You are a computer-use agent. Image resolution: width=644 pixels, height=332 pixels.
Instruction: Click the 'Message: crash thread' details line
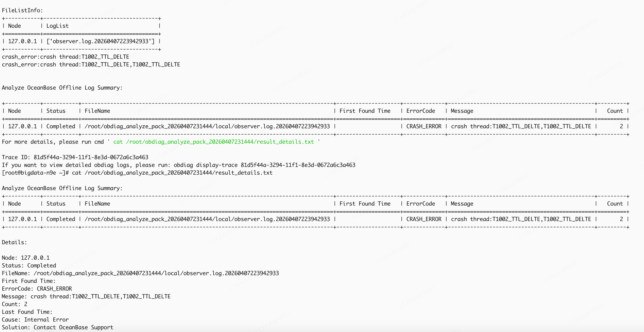[86, 297]
